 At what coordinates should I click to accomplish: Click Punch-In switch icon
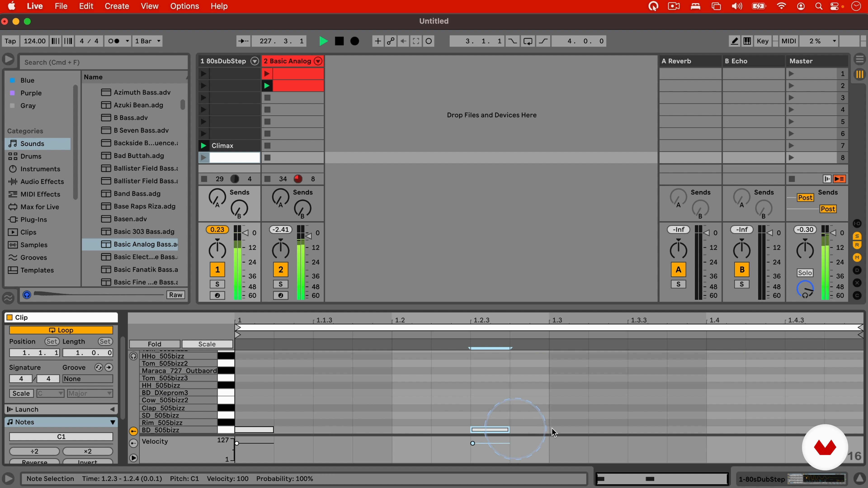pyautogui.click(x=512, y=41)
